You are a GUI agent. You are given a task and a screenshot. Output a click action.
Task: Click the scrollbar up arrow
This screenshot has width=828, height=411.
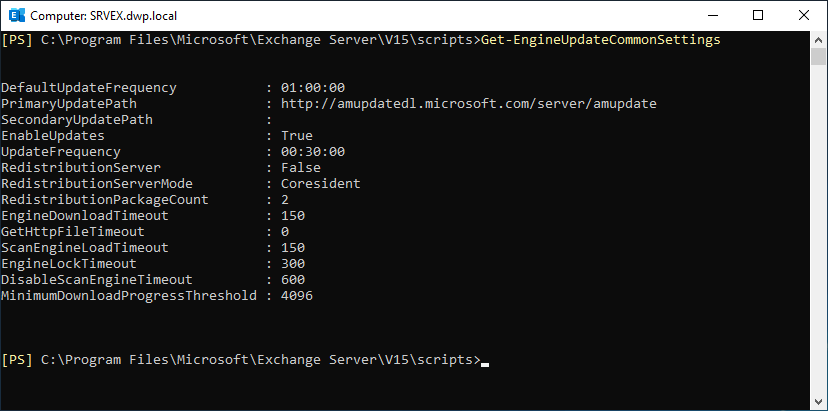819,39
